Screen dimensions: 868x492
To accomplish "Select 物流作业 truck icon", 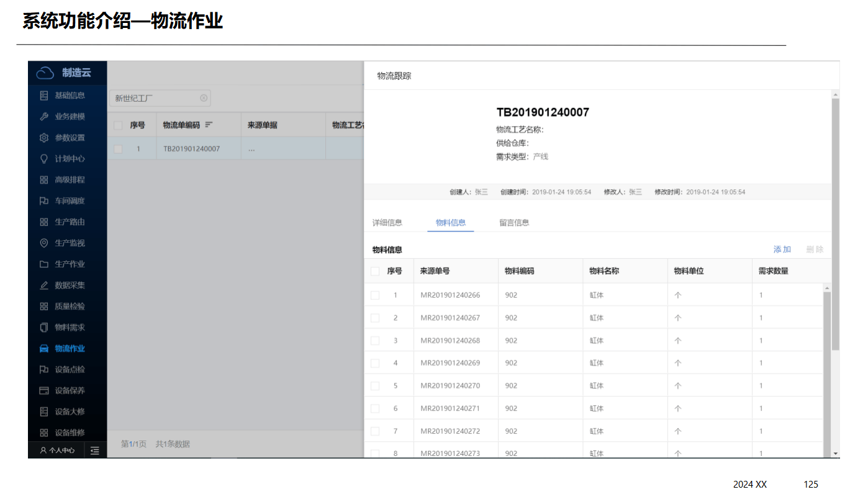I will (43, 349).
